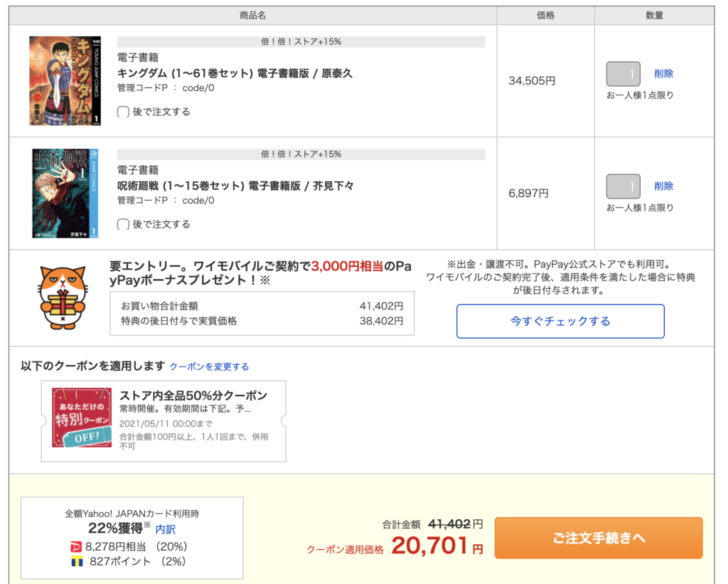728x584 pixels.
Task: Click the 827ポイント (2%) text
Action: (x=137, y=561)
